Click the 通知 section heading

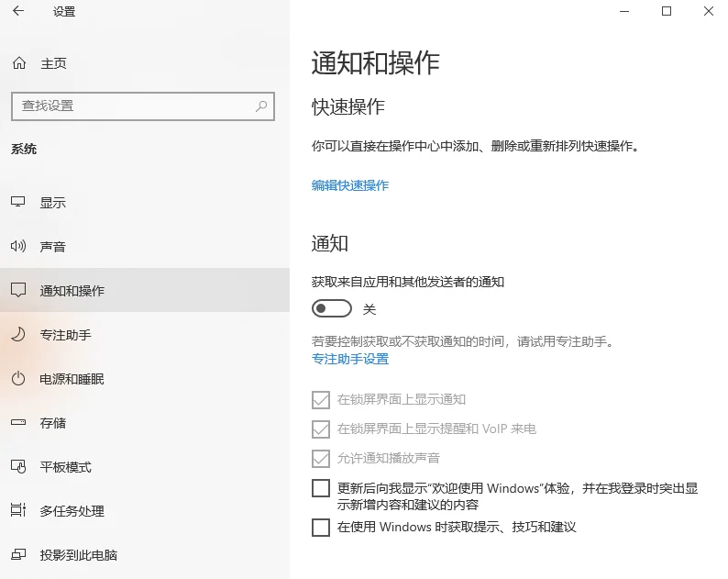(330, 243)
